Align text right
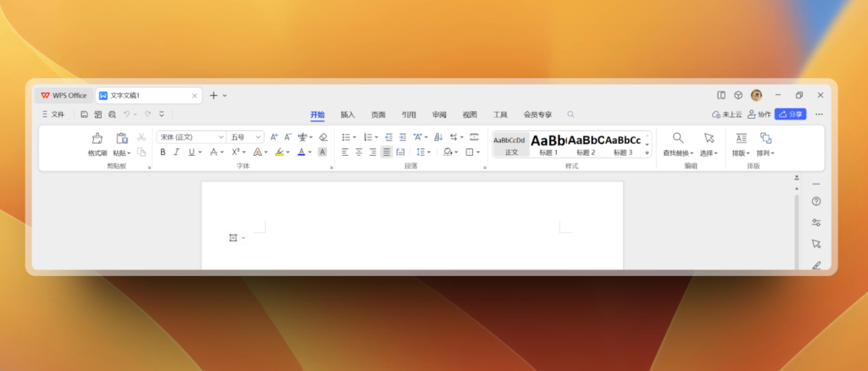The image size is (868, 371). pyautogui.click(x=373, y=152)
